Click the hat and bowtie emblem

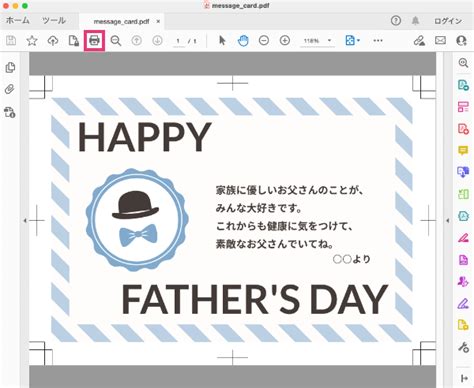pos(137,220)
